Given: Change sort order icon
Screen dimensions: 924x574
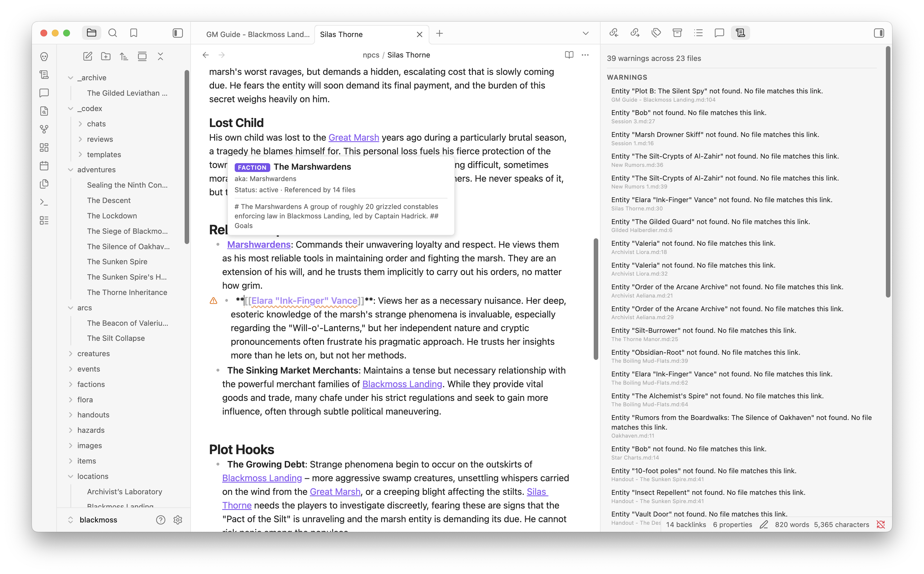Looking at the screenshot, I should pyautogui.click(x=124, y=57).
